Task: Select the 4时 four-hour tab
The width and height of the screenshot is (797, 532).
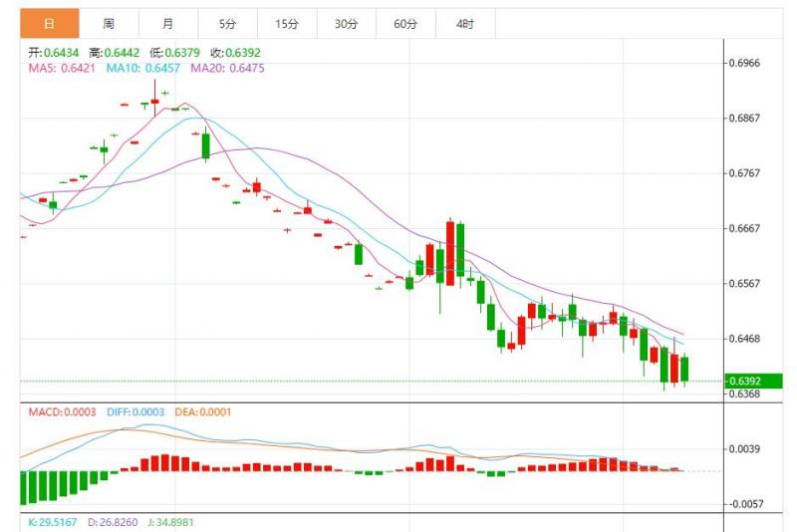Action: click(x=465, y=23)
